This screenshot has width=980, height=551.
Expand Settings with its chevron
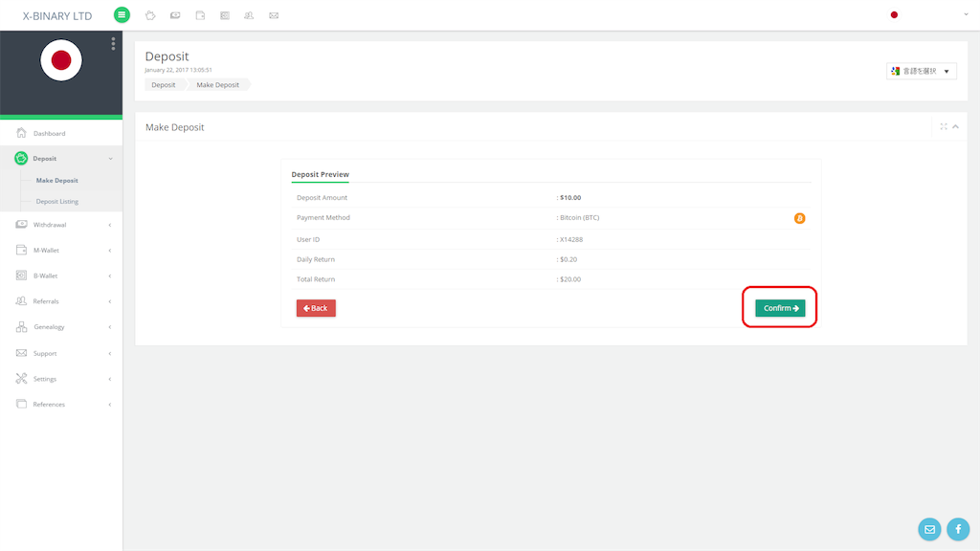(x=110, y=379)
